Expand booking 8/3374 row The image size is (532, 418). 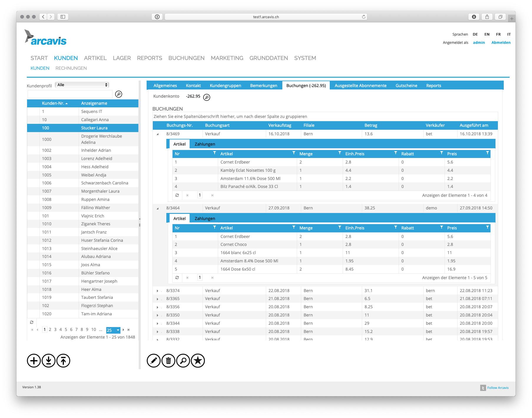point(158,291)
